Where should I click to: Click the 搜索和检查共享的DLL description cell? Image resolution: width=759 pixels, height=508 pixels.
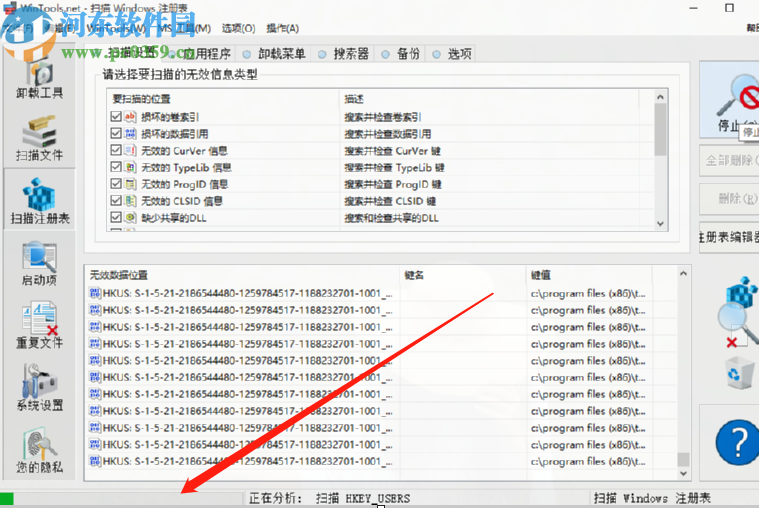click(x=391, y=218)
